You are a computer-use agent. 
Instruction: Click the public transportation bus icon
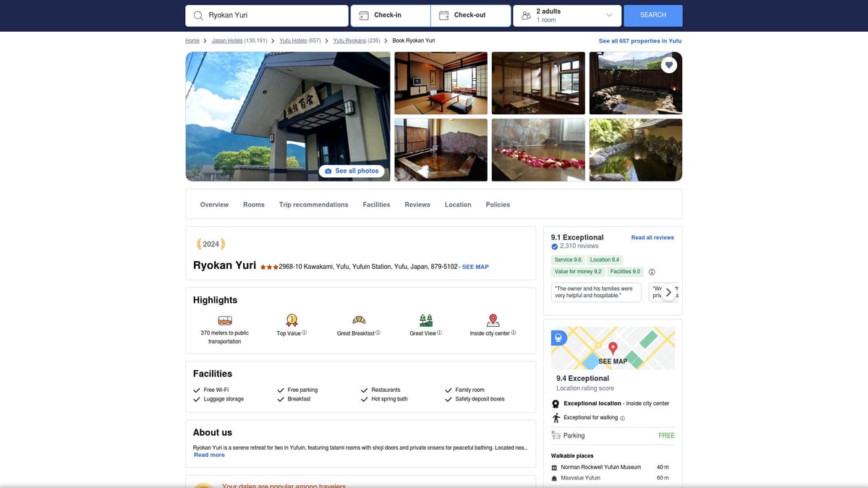[224, 320]
